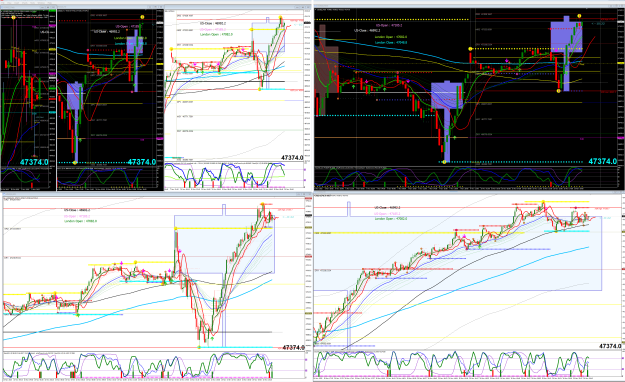
Task: Click 47374.0 label in bottom-left chart
Action: [293, 348]
